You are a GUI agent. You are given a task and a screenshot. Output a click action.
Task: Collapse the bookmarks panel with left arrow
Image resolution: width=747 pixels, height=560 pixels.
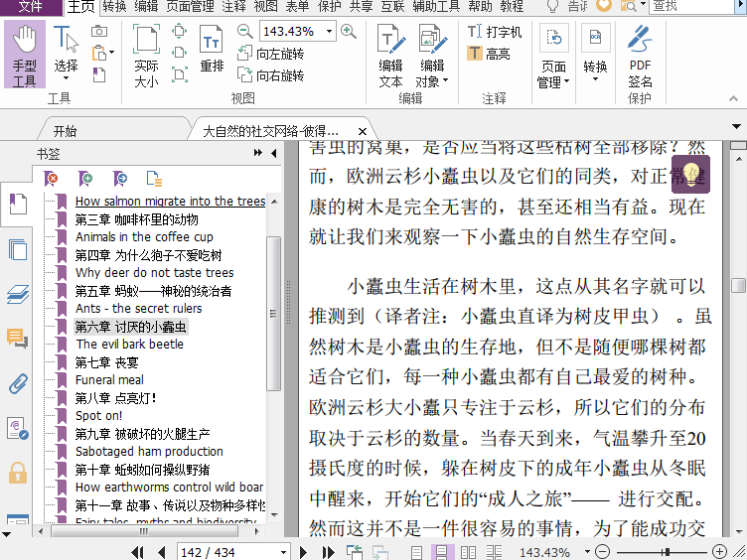tap(274, 153)
